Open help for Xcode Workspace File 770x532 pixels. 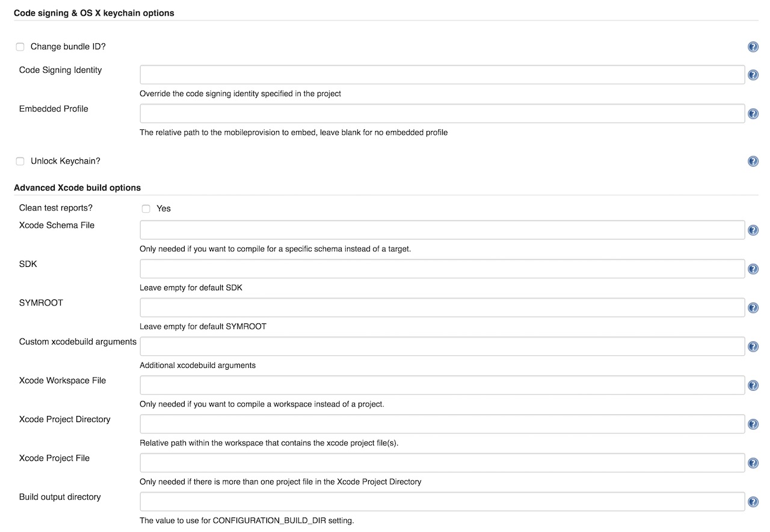coord(753,385)
